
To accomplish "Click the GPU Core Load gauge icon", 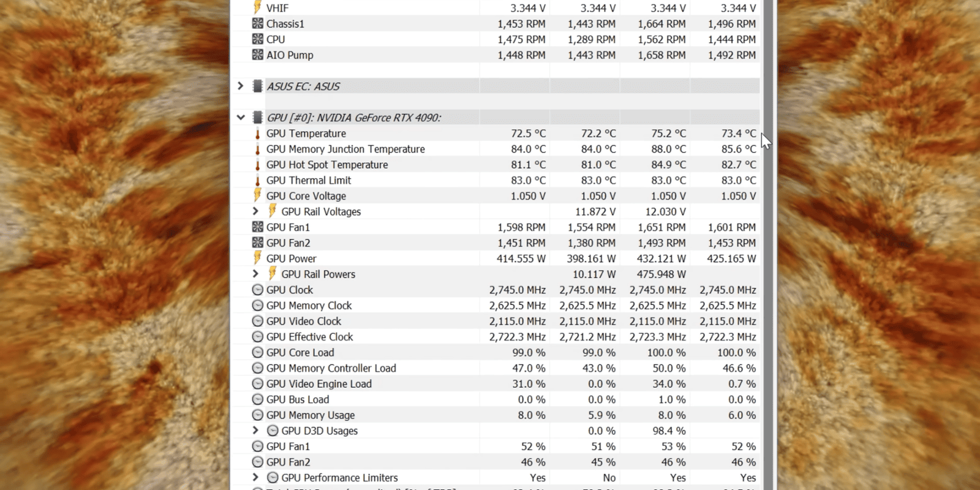I will coord(258,353).
